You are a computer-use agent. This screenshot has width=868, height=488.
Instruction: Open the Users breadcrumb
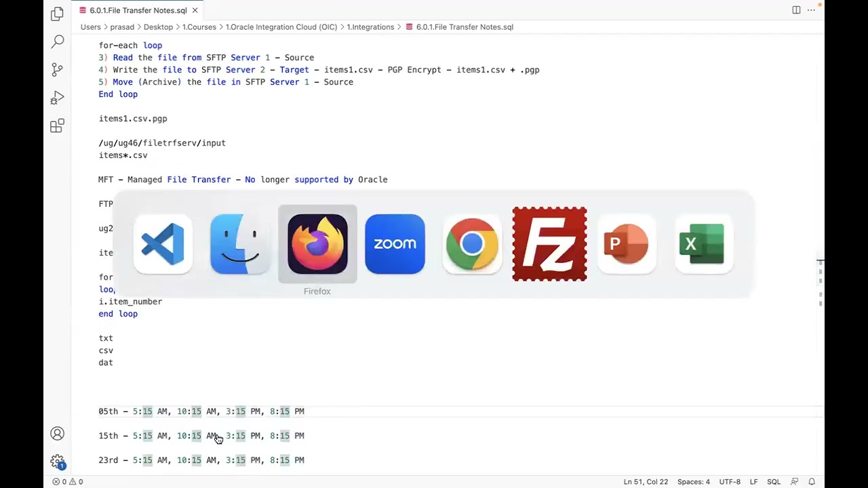[90, 27]
